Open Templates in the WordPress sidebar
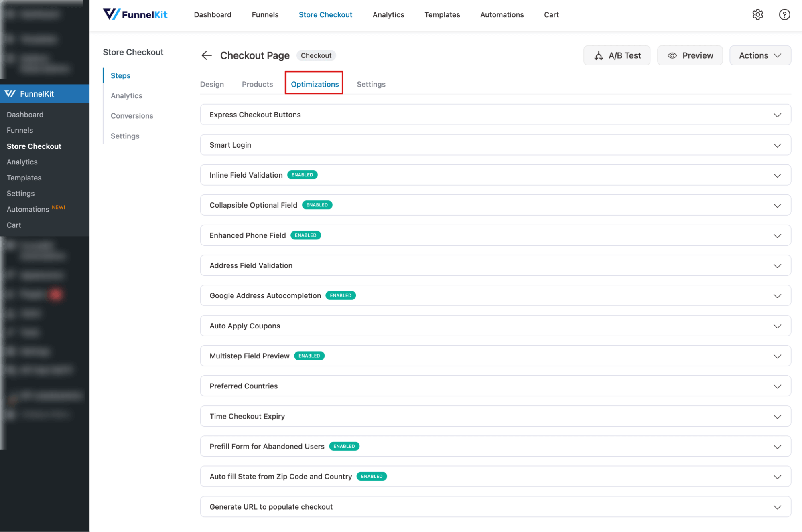802x532 pixels. (x=24, y=178)
